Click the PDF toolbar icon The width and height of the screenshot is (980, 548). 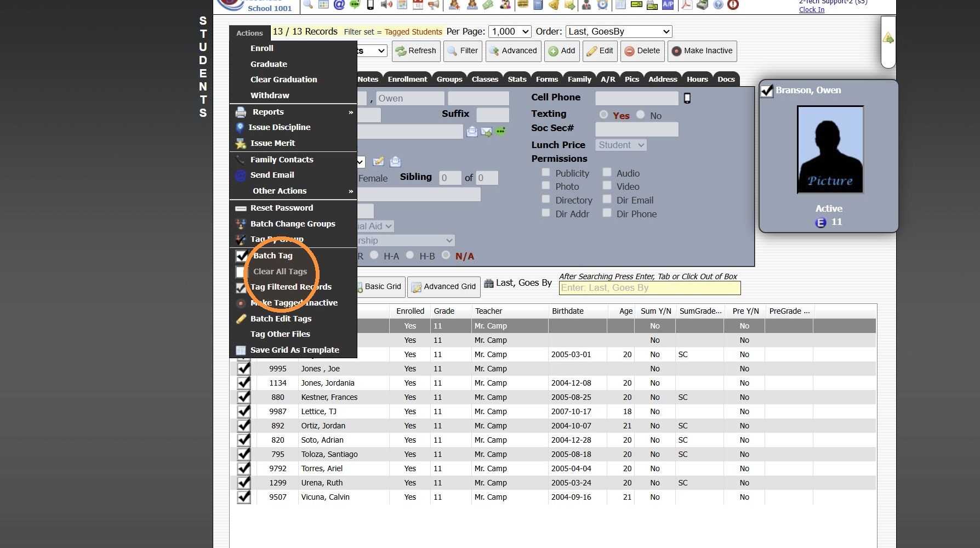click(686, 4)
